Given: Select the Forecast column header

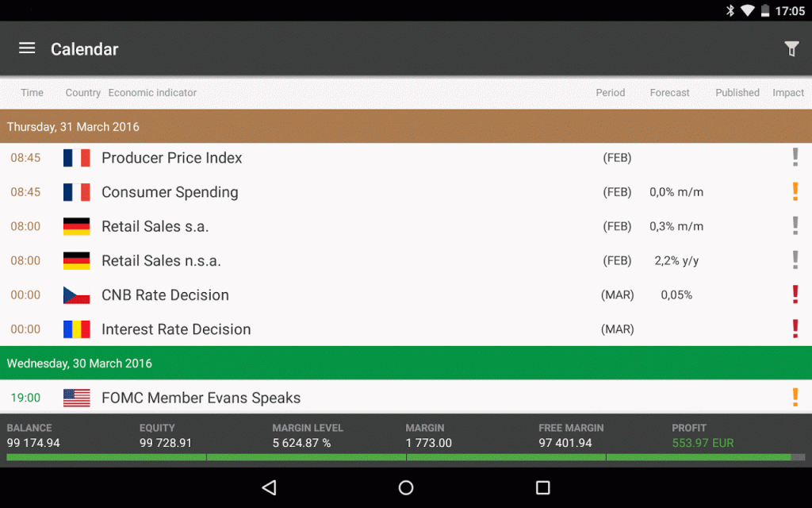Looking at the screenshot, I should [x=669, y=92].
